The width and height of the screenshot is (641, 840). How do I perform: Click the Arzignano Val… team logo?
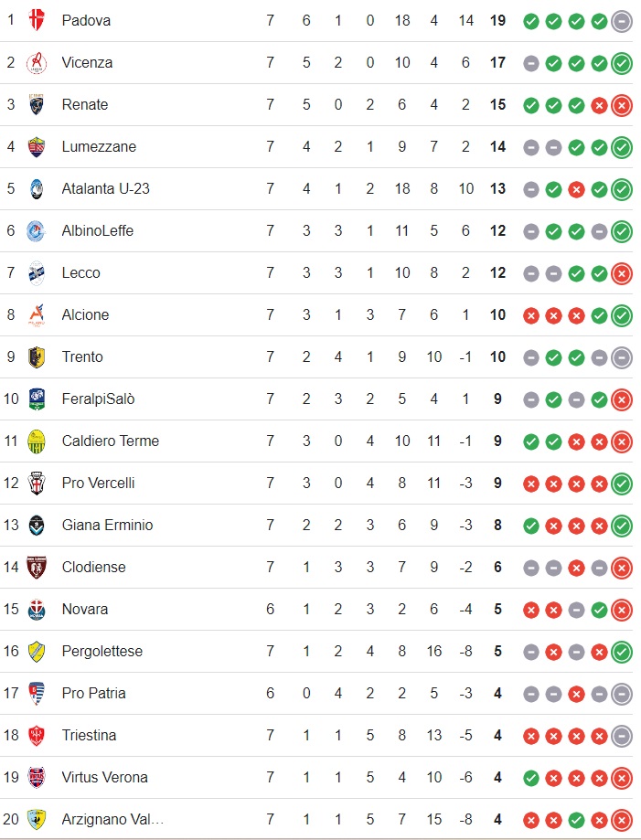tap(37, 820)
